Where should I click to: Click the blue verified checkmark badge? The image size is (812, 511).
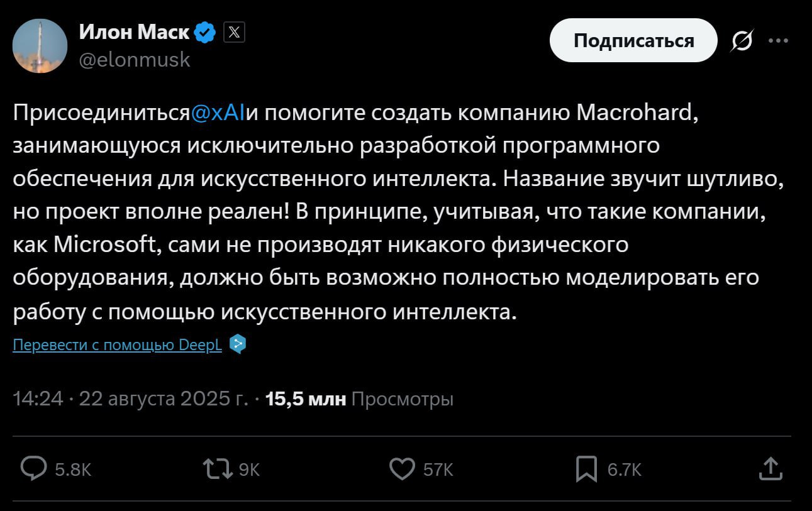pos(205,32)
